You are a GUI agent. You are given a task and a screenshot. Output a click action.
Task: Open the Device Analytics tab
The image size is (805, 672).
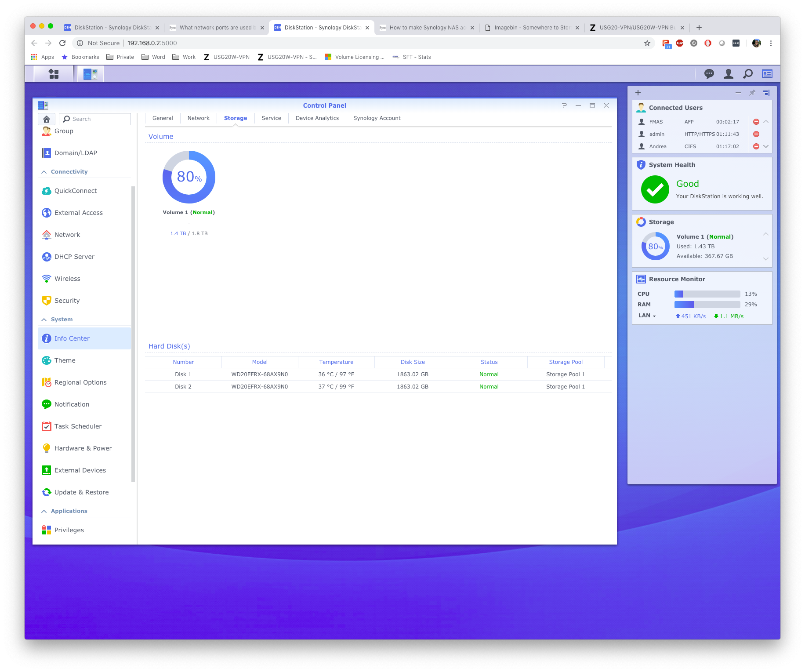click(x=317, y=118)
